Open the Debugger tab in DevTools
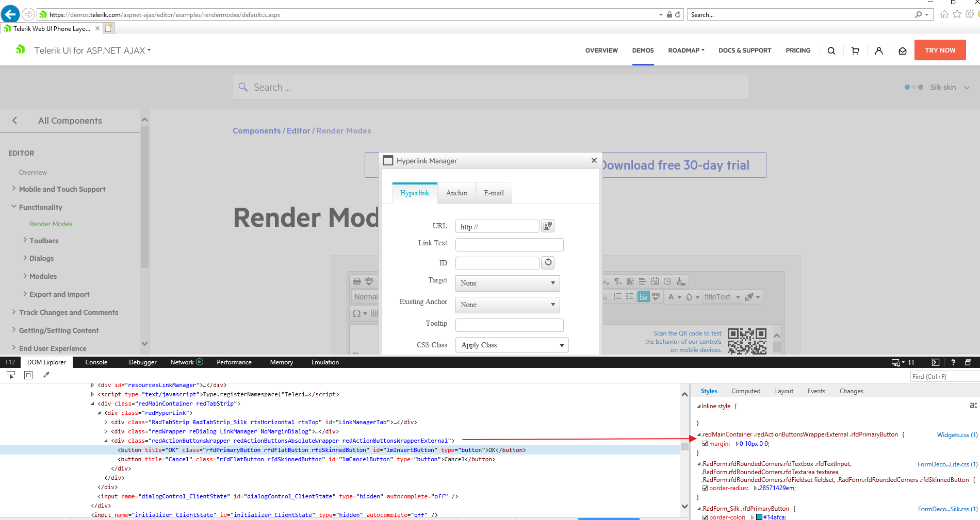This screenshot has width=980, height=520. tap(143, 362)
